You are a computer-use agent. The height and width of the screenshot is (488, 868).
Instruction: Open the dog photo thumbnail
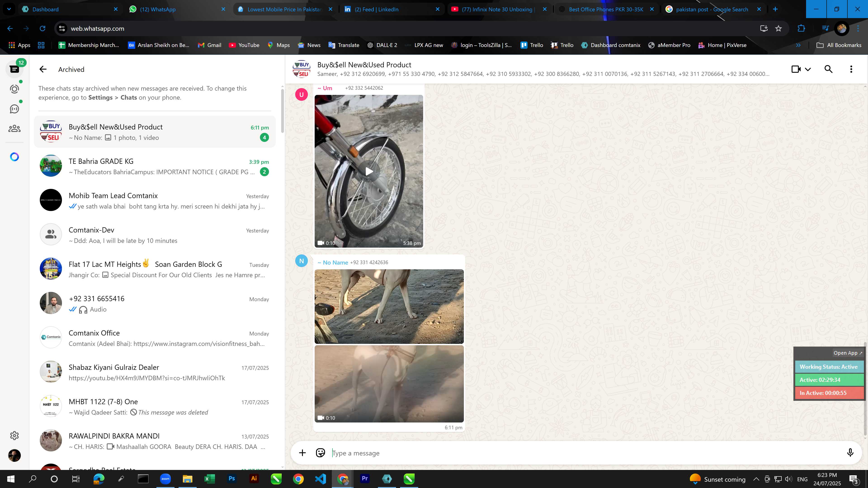[389, 307]
